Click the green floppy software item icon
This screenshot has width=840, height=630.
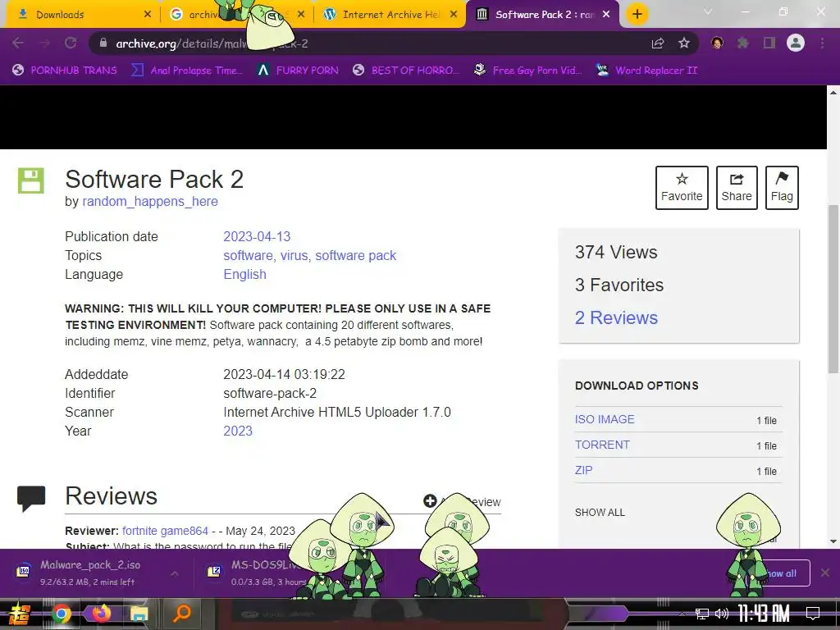pyautogui.click(x=31, y=180)
